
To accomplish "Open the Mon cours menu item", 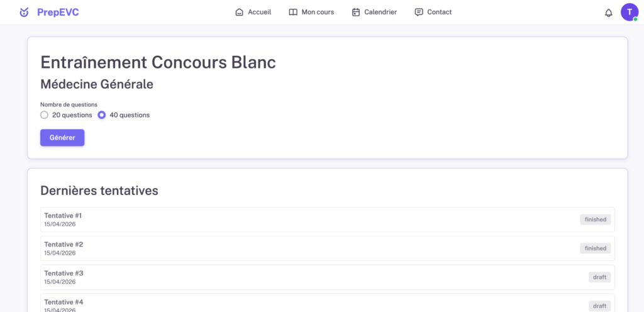I will 318,12.
